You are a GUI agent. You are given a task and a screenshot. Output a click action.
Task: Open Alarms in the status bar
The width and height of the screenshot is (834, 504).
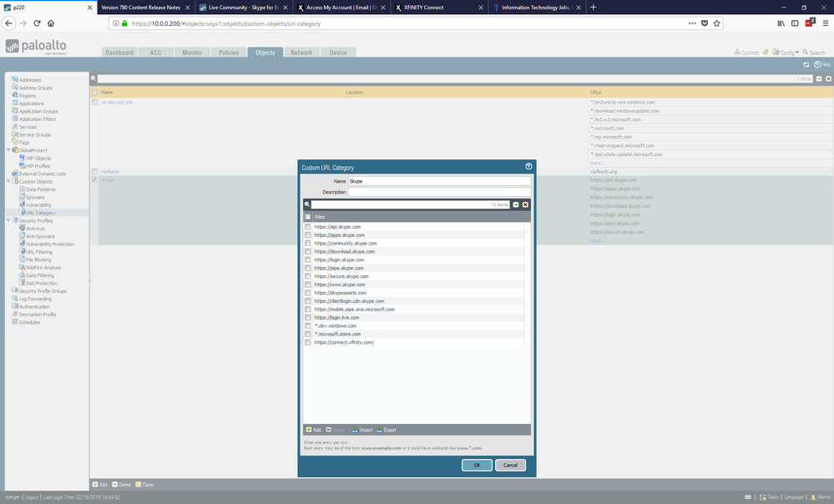coord(820,497)
